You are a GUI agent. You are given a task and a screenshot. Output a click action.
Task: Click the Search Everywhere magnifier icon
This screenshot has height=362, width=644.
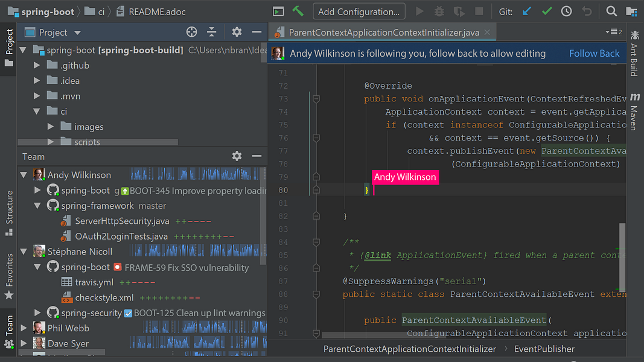tap(611, 11)
